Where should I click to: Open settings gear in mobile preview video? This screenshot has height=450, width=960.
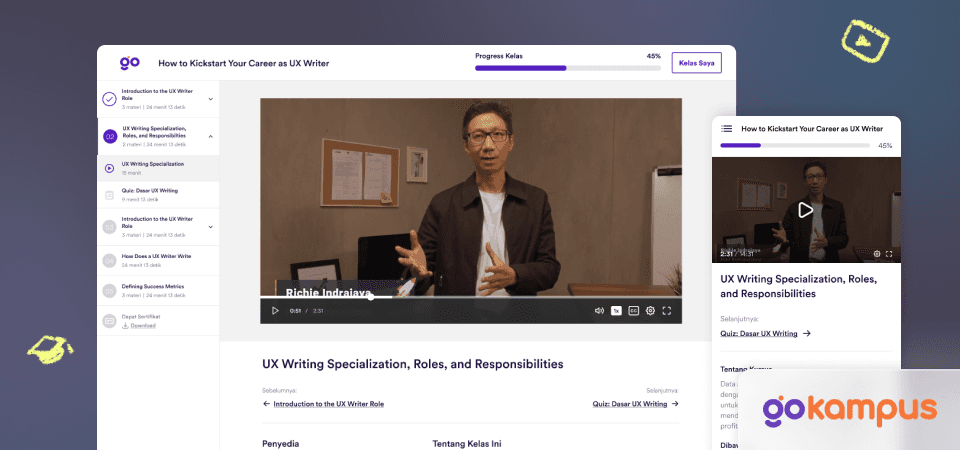point(877,253)
